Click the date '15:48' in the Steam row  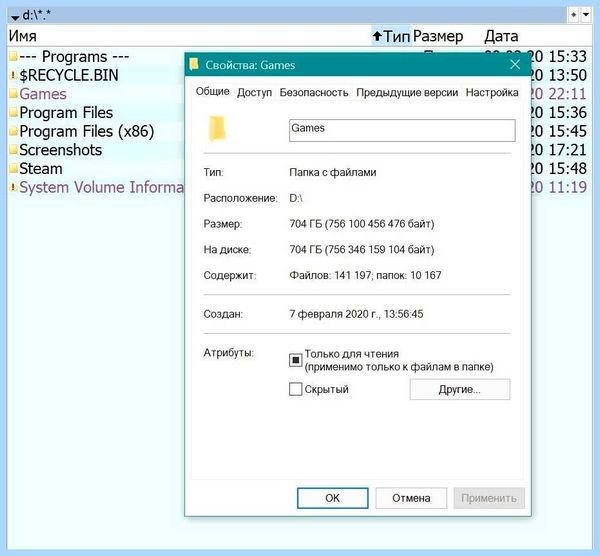(x=567, y=169)
